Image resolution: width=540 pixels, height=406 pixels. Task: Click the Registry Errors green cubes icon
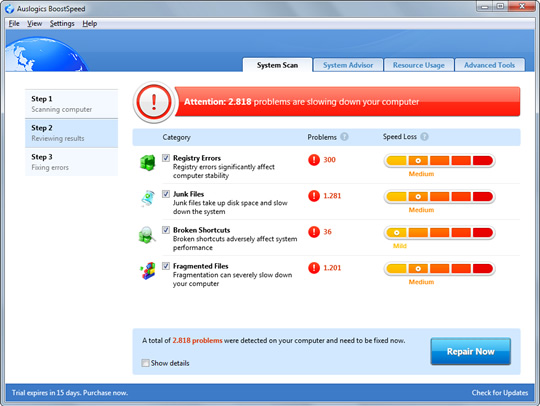tap(147, 163)
